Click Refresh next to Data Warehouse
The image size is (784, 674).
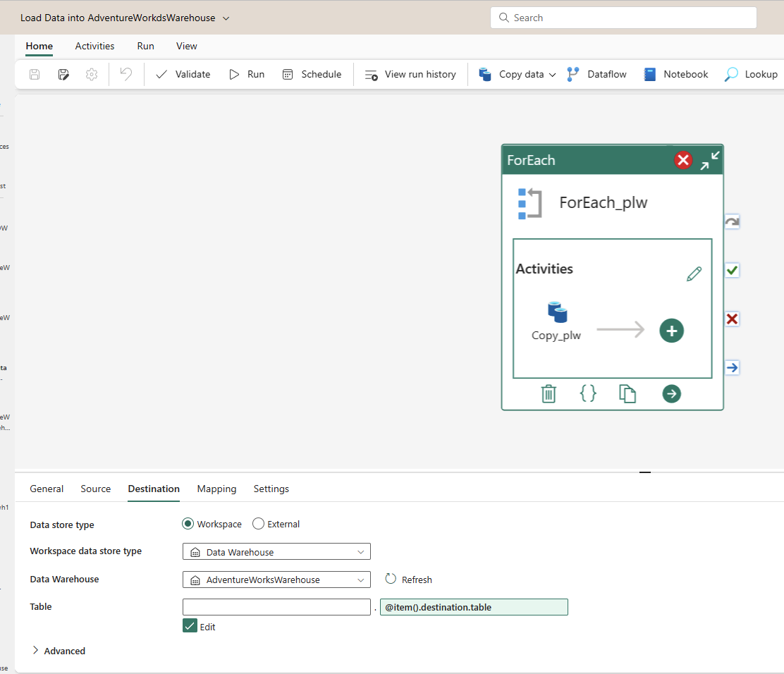(408, 580)
